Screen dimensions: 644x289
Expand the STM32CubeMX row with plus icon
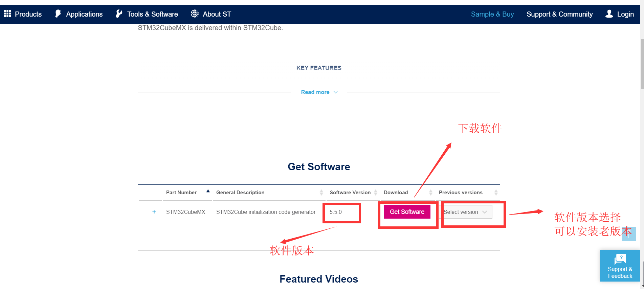(x=154, y=212)
